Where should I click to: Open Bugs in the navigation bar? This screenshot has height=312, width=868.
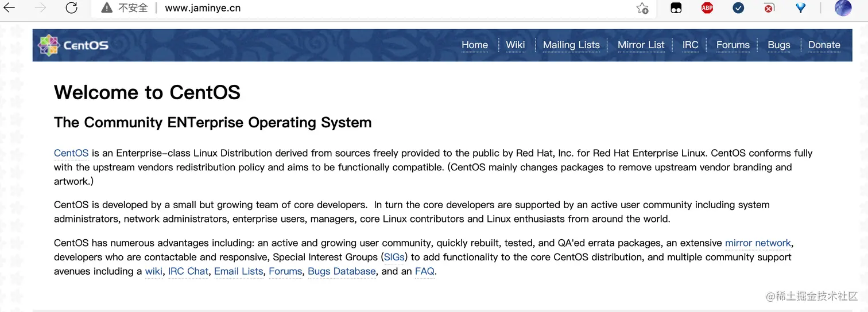coord(778,45)
